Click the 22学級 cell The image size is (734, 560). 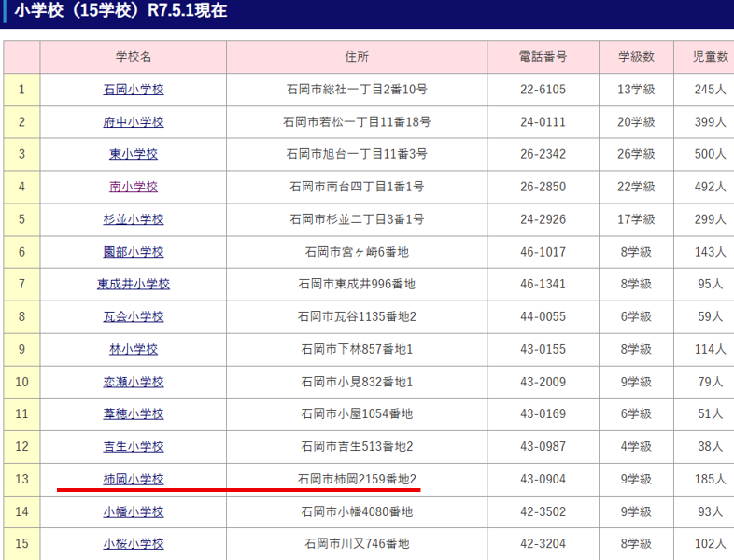coord(636,187)
